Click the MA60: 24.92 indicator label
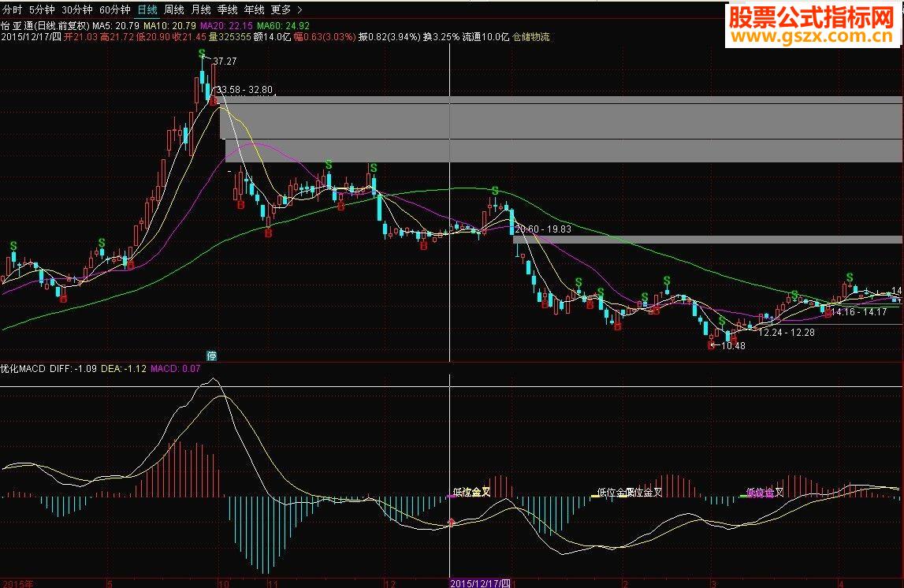904x588 pixels. point(283,26)
